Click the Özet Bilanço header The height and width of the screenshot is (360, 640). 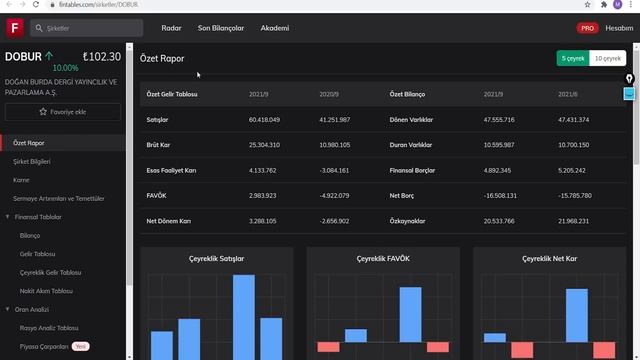click(x=407, y=94)
